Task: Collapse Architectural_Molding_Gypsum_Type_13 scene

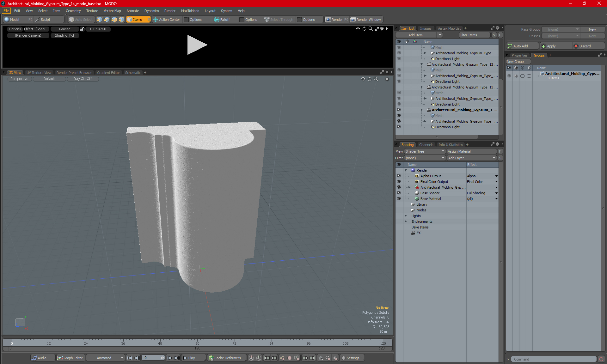Action: point(422,87)
